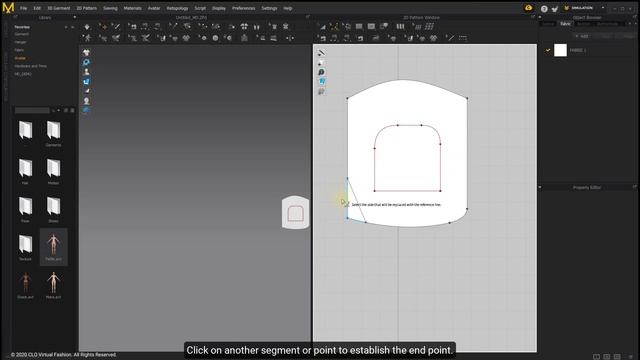Click the Library search input field
Image resolution: width=640 pixels, height=360 pixels.
(x=32, y=110)
